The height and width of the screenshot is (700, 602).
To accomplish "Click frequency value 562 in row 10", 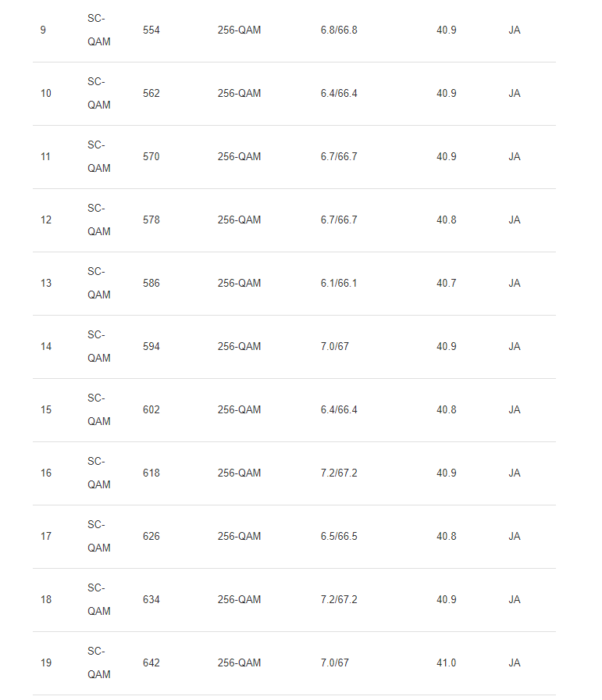I will point(151,93).
